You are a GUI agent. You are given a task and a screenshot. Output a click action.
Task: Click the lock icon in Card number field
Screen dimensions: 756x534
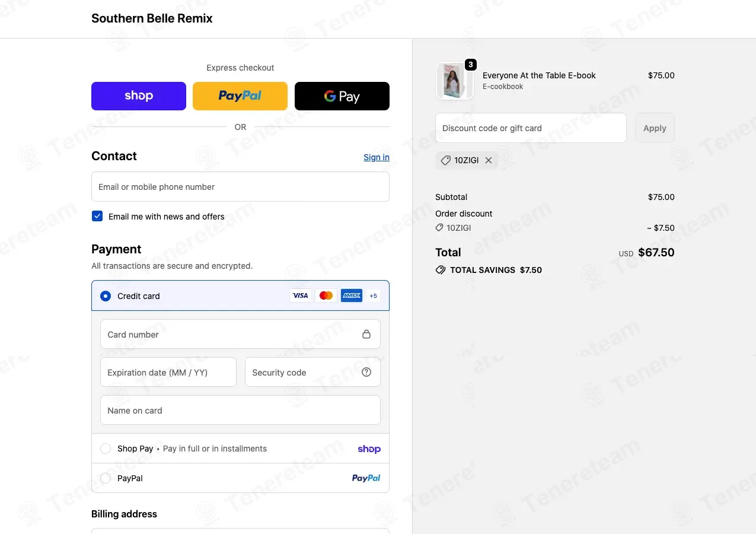tap(366, 334)
